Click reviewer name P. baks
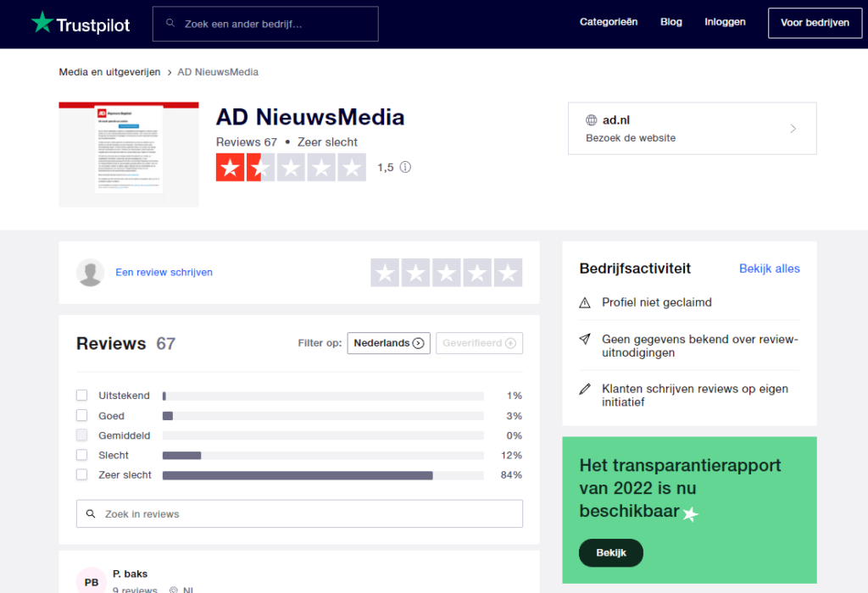Screen dimensions: 868x593 point(130,574)
